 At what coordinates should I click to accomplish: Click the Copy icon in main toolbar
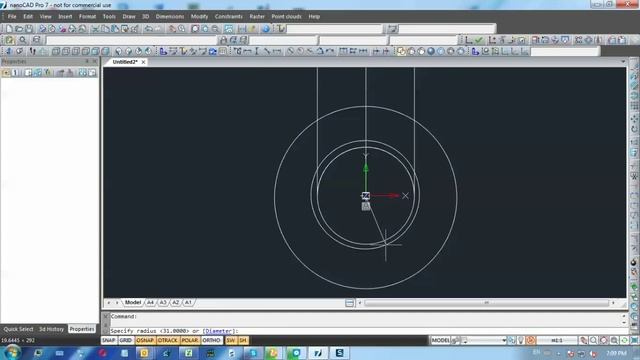[x=105, y=29]
